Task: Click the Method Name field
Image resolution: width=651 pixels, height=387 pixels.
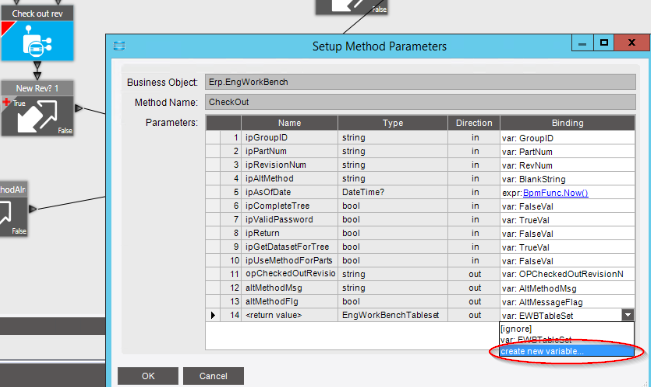Action: 420,102
